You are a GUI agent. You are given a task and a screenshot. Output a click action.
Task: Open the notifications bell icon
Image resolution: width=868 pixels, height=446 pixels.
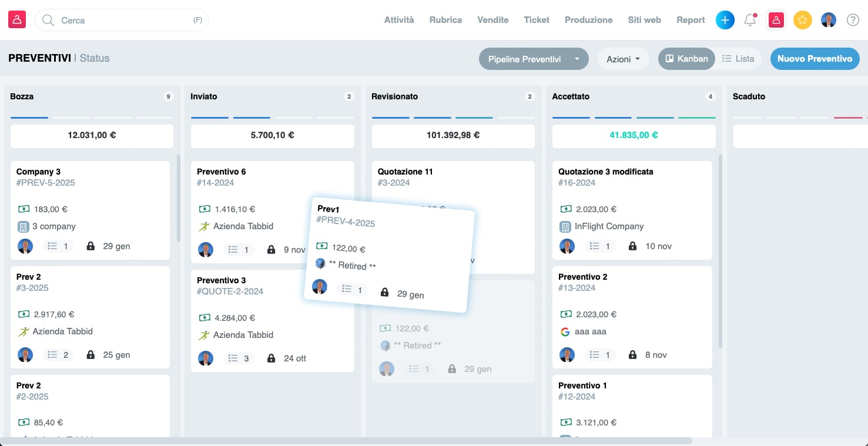click(750, 19)
